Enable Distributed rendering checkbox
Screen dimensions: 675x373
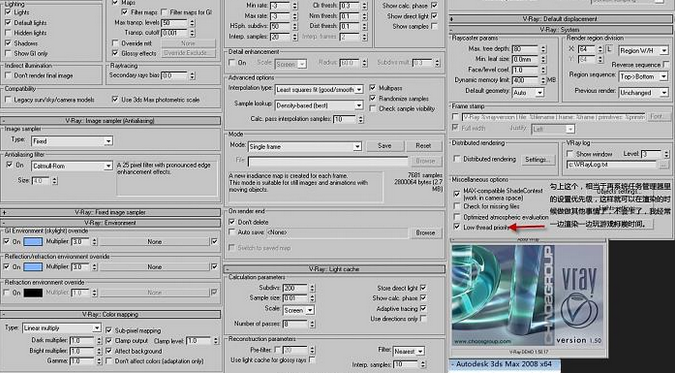tap(457, 159)
